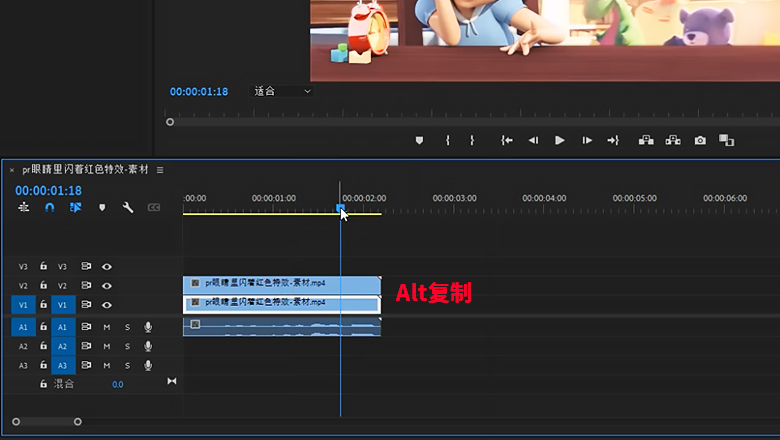This screenshot has height=440, width=780.
Task: Toggle sync lock on track A1
Action: pyautogui.click(x=86, y=327)
